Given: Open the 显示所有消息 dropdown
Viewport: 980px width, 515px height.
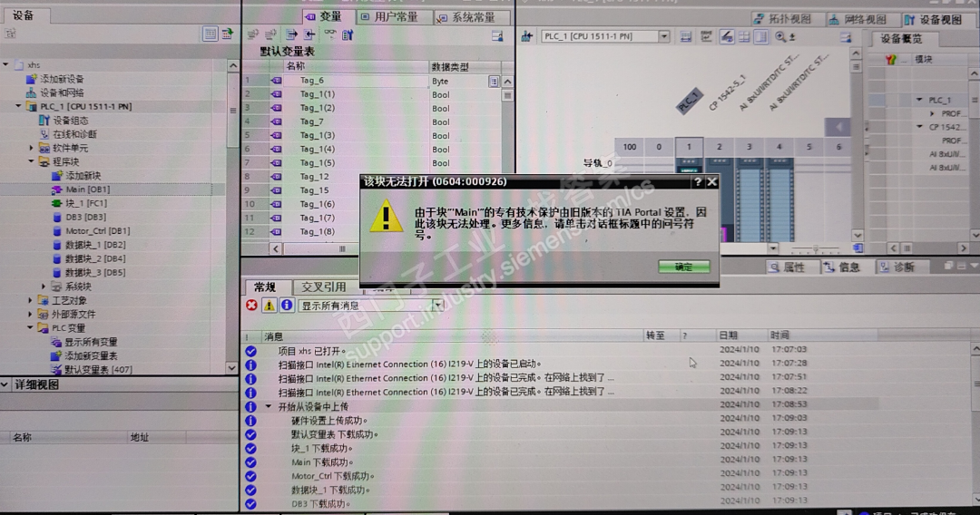Looking at the screenshot, I should click(x=438, y=306).
